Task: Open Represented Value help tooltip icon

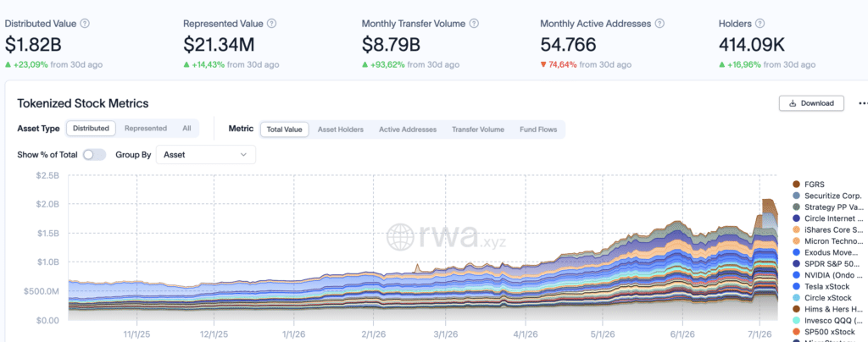Action: click(x=272, y=24)
